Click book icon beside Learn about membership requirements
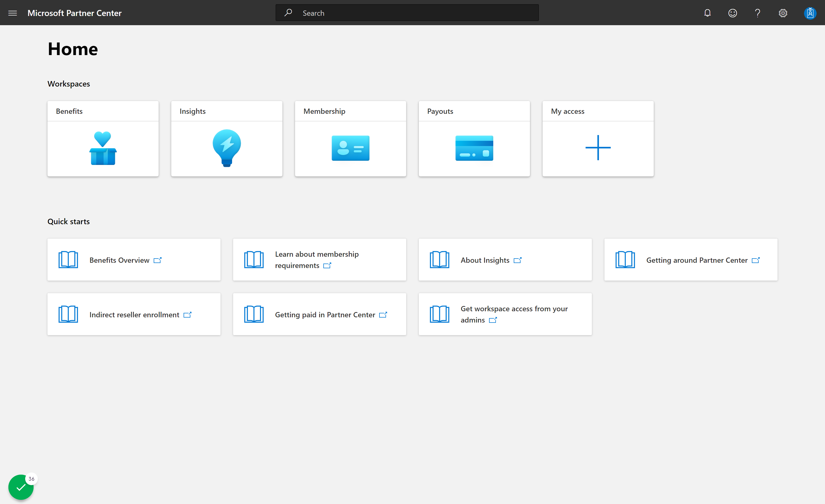 (254, 260)
